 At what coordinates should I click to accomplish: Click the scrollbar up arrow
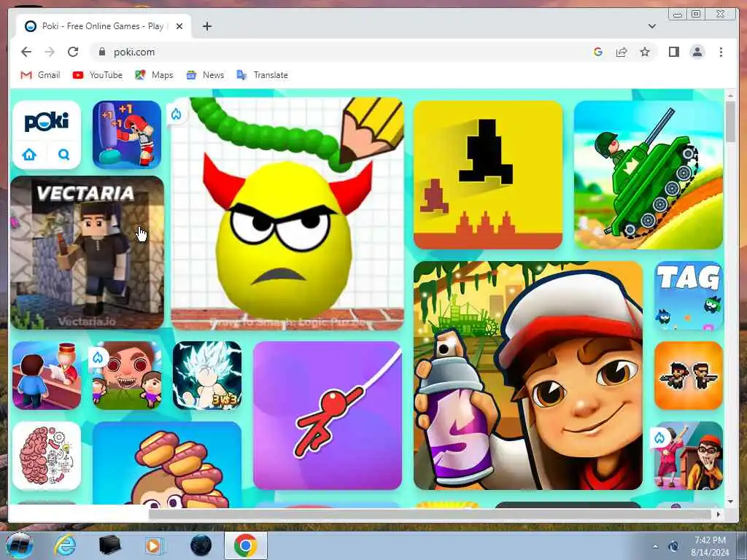(x=731, y=96)
